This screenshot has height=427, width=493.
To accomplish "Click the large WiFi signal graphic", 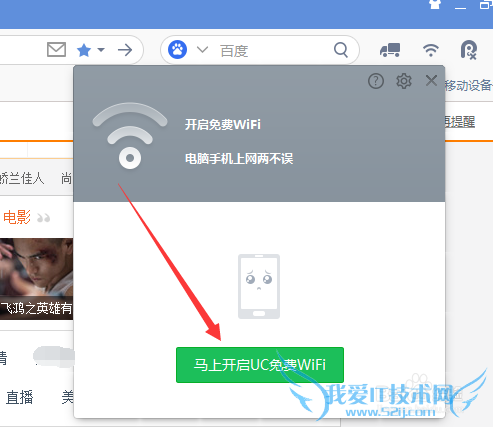I will click(130, 136).
